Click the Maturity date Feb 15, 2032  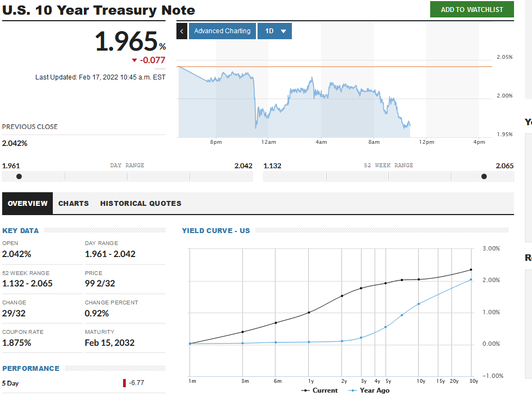(x=109, y=343)
